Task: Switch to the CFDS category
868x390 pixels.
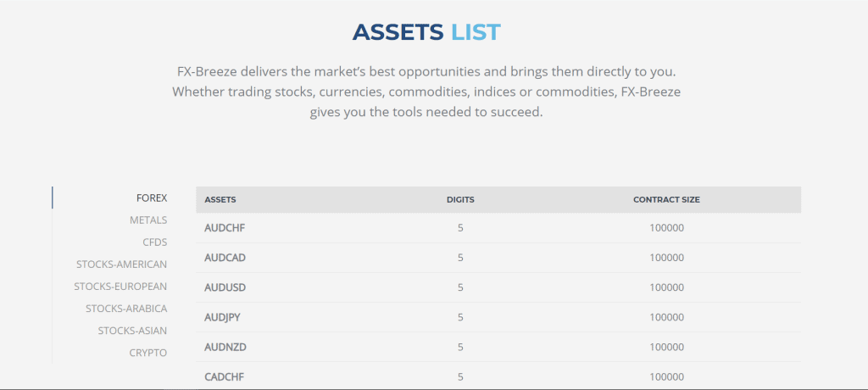Action: point(155,242)
